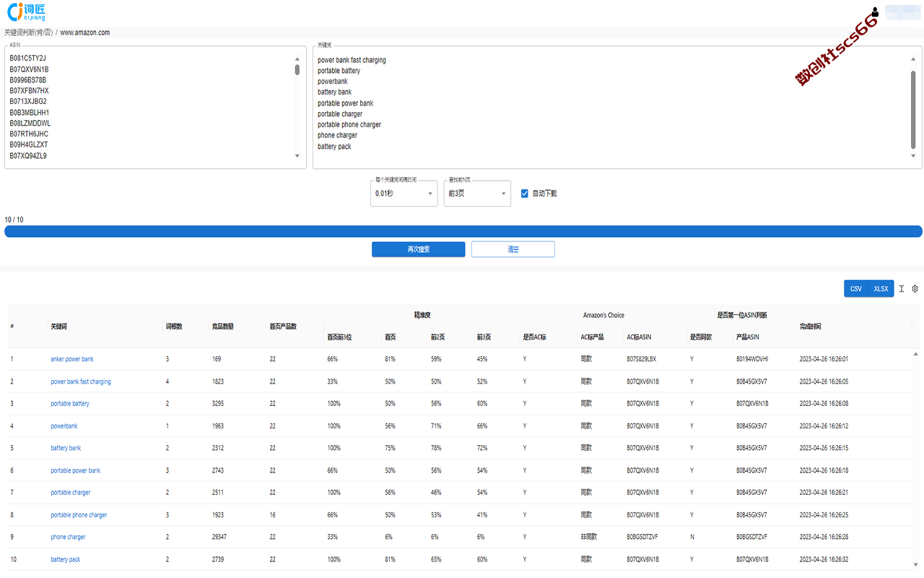Click the 产品ASIN column header
This screenshot has width=924, height=578.
point(747,337)
